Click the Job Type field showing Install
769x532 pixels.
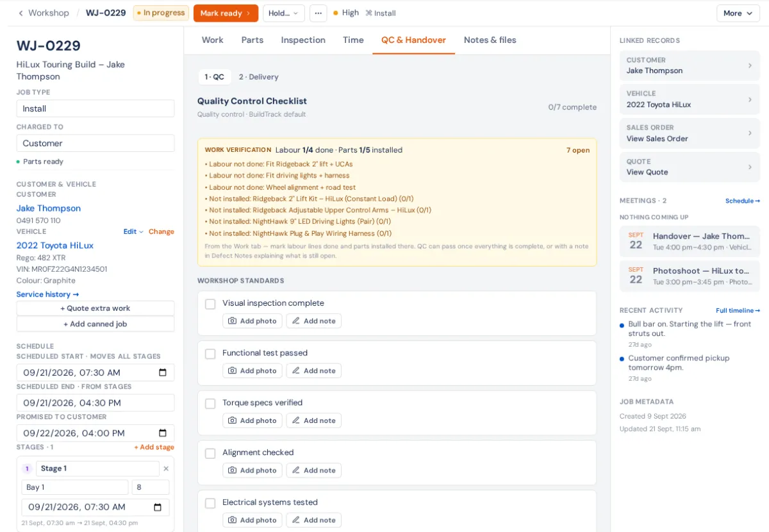pos(95,108)
